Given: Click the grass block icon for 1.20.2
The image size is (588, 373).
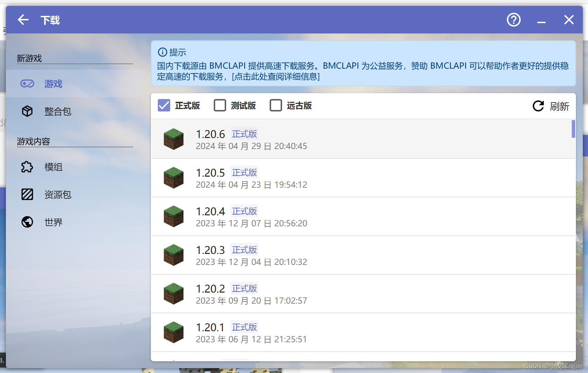Looking at the screenshot, I should [x=173, y=294].
